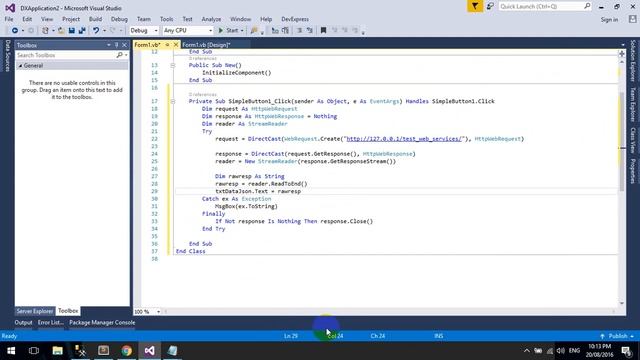Open the Solution Explorer side tab
This screenshot has width=640, height=360.
pyautogui.click(x=633, y=60)
